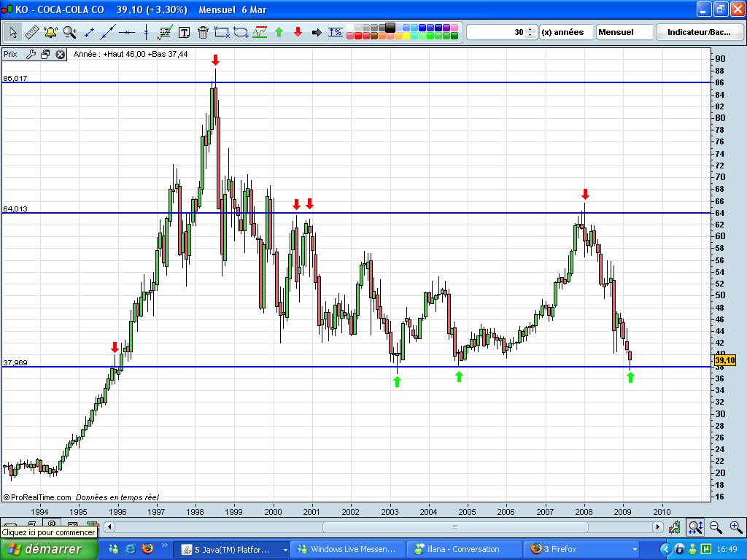The width and height of the screenshot is (747, 560).
Task: Launch Firefox from quick launch bar
Action: pos(147,548)
